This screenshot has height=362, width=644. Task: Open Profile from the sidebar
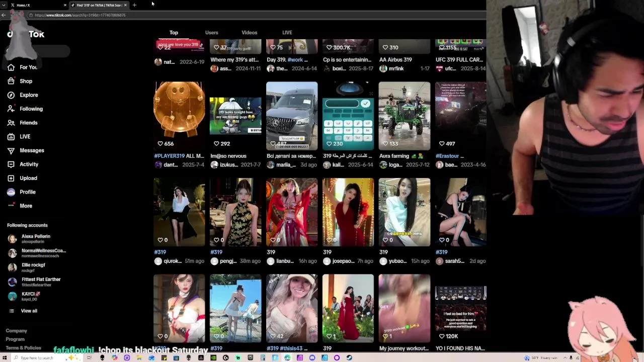pyautogui.click(x=21, y=192)
